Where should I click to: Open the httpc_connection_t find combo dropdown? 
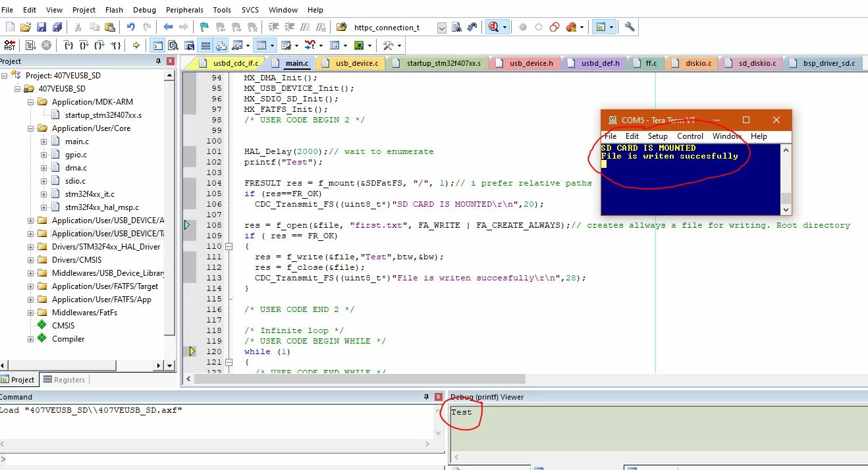click(442, 28)
